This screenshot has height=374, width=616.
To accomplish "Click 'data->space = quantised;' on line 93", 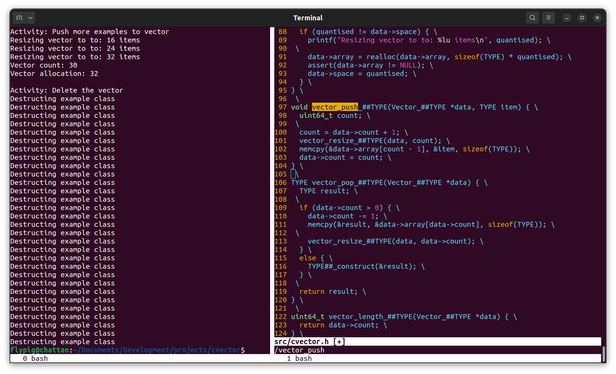I will pyautogui.click(x=358, y=73).
